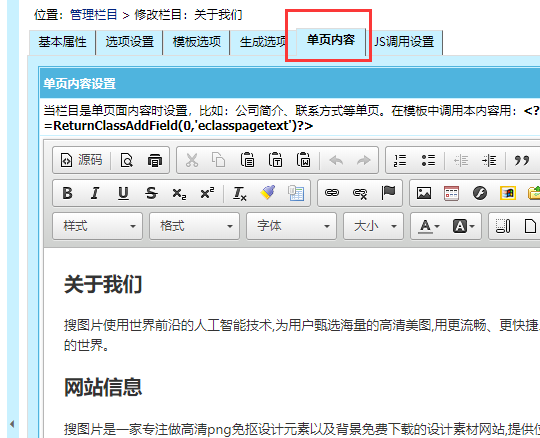Screen dimensions: 540x438
Task: Click the block quote icon
Action: coord(521,160)
